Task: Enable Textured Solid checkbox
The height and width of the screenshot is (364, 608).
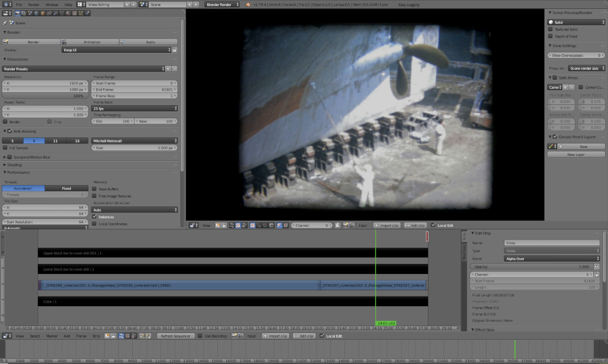Action: pos(550,29)
